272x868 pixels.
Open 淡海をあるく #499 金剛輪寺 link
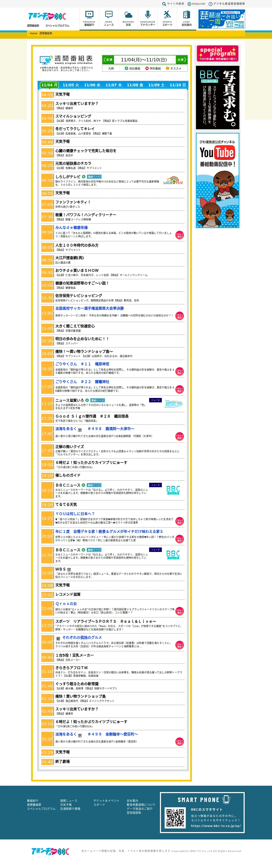click(97, 734)
